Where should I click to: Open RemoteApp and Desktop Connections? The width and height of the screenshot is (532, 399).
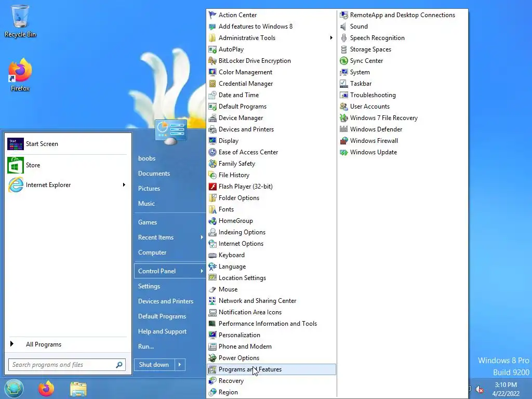coord(403,15)
